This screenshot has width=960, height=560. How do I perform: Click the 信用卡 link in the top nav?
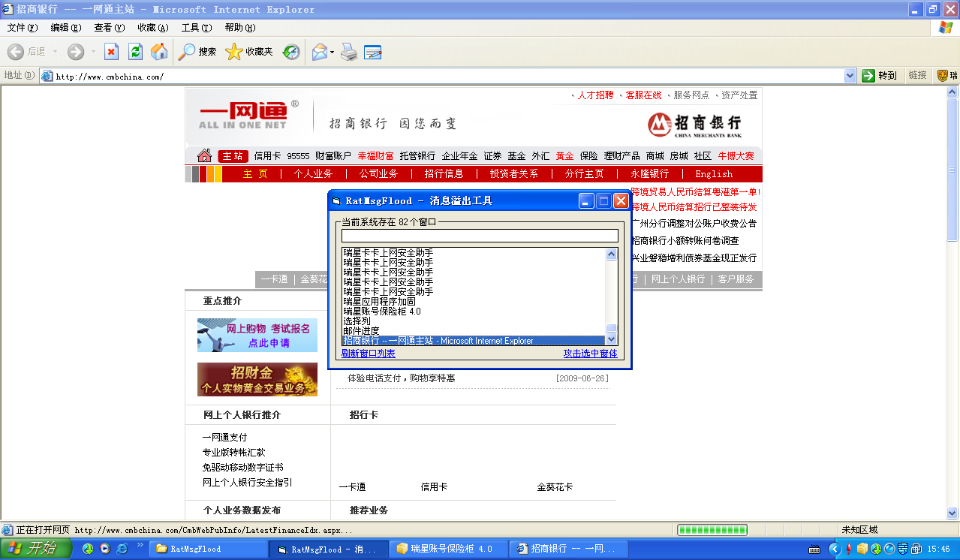pos(267,156)
